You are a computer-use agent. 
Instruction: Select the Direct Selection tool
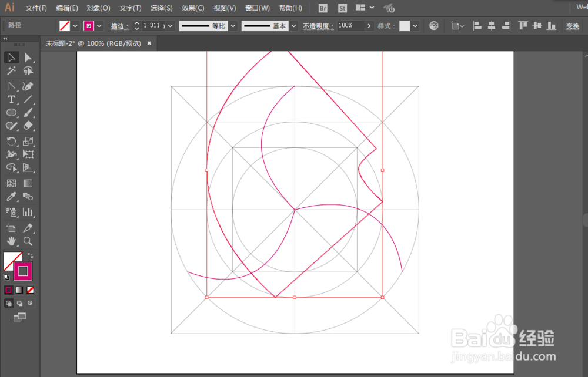coord(28,58)
